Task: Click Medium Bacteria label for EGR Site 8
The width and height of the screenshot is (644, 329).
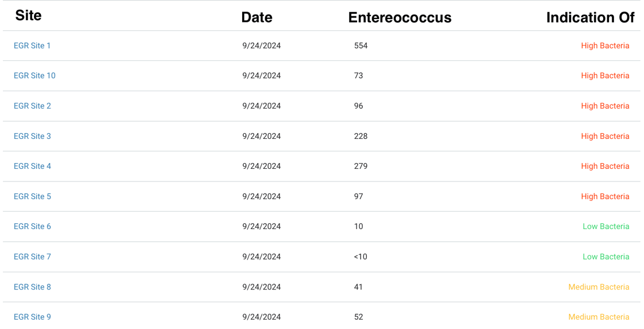Action: (x=599, y=287)
